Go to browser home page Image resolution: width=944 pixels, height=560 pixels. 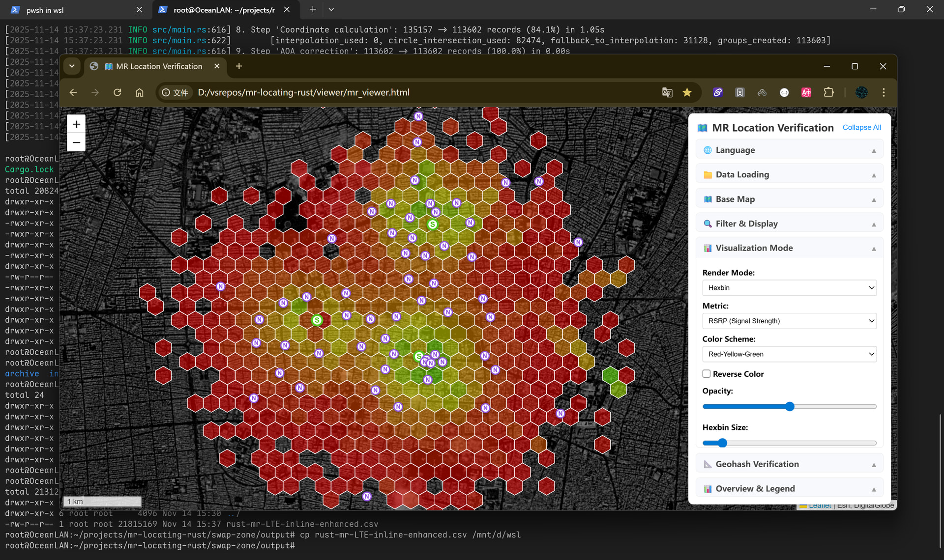140,92
